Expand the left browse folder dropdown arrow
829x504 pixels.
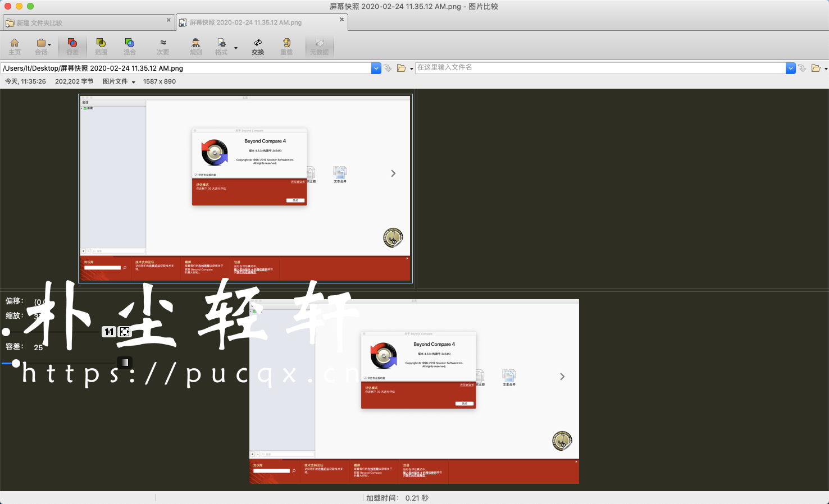412,68
